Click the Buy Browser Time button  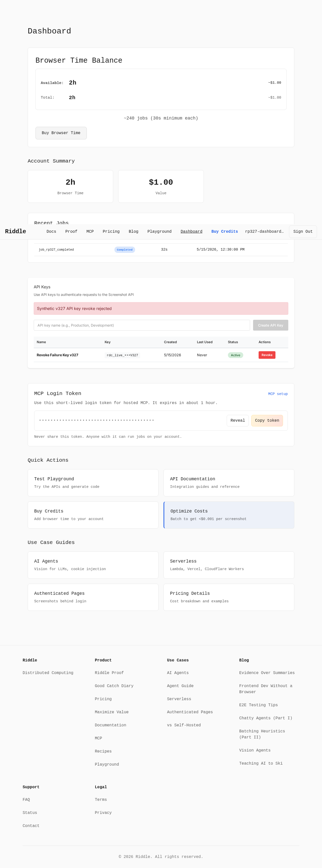(61, 133)
